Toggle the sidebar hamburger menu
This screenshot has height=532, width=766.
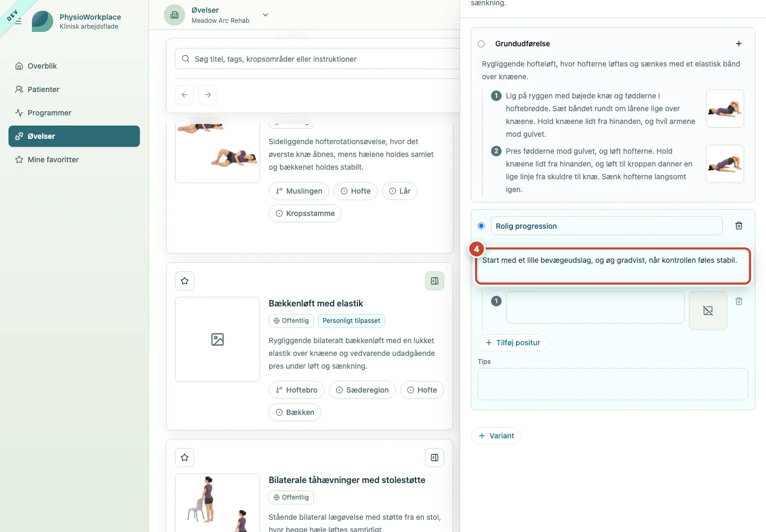click(x=18, y=21)
